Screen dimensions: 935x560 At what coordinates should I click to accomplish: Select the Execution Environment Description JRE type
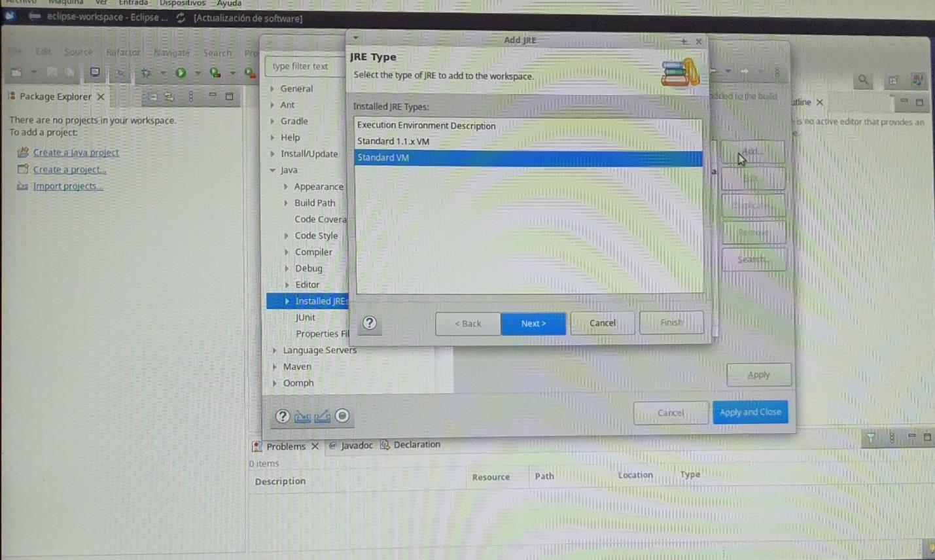coord(528,126)
